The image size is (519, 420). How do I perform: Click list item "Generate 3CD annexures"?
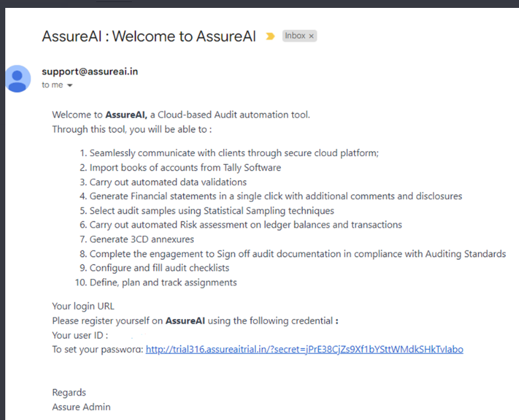[142, 239]
